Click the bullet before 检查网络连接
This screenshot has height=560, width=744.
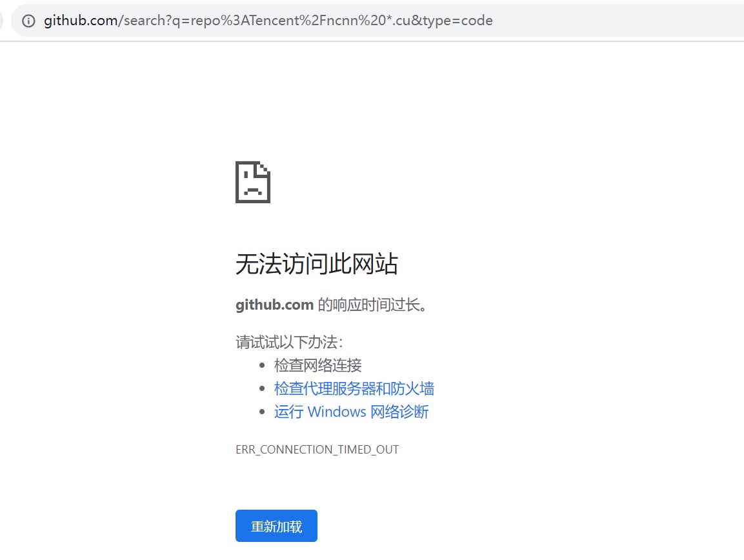point(261,366)
